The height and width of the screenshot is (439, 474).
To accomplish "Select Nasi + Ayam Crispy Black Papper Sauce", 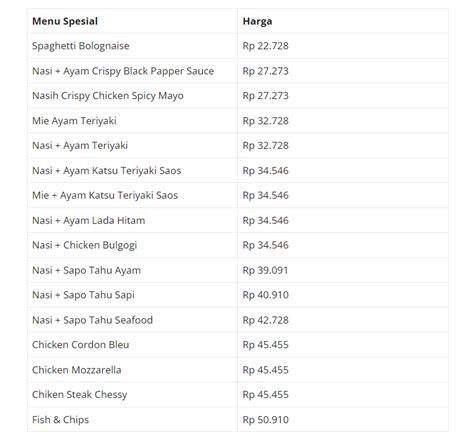I will coord(123,71).
